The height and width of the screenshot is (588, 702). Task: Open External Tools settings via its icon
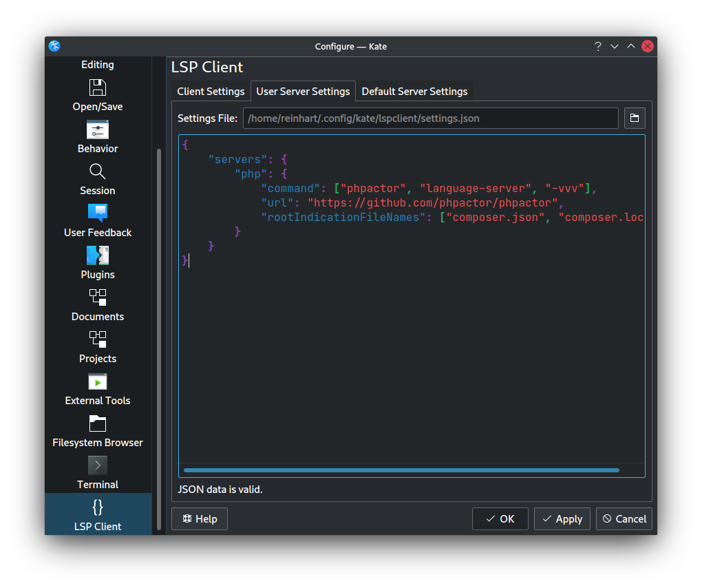pyautogui.click(x=97, y=381)
